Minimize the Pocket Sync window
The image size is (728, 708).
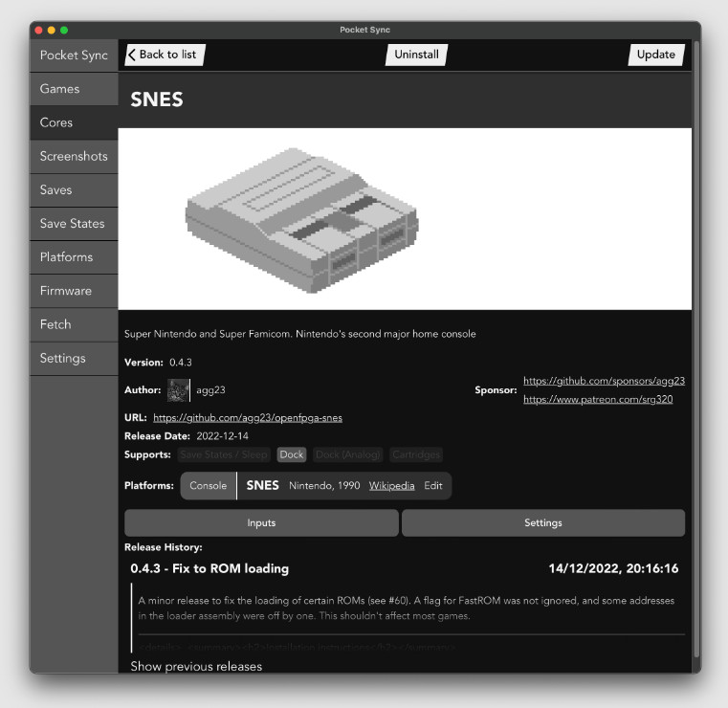[52, 31]
